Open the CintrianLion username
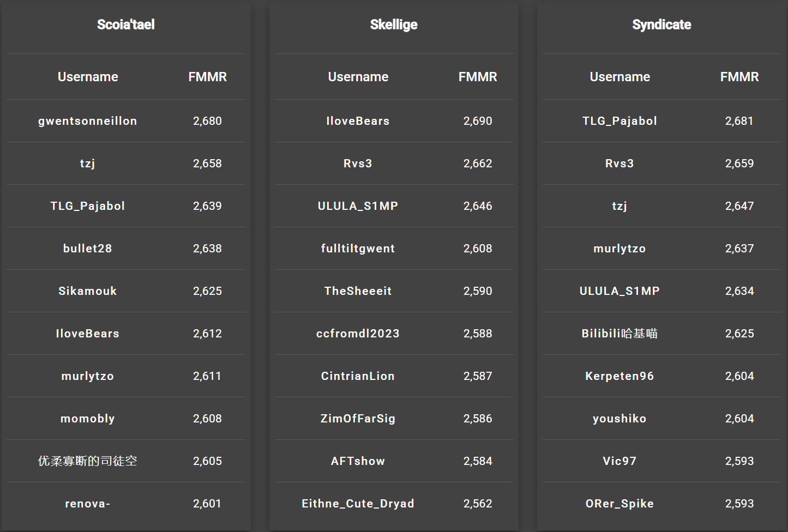Image resolution: width=788 pixels, height=532 pixels. point(358,376)
